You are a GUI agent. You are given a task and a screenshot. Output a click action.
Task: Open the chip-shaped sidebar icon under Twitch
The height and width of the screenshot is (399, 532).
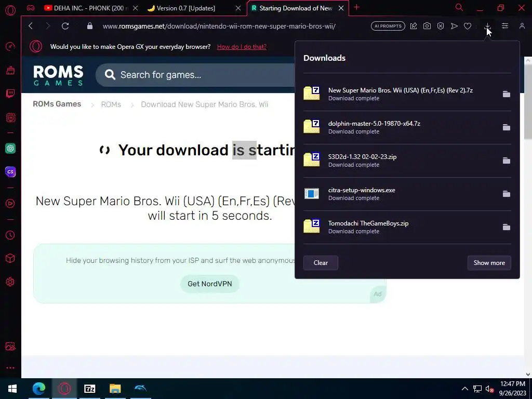[10, 118]
